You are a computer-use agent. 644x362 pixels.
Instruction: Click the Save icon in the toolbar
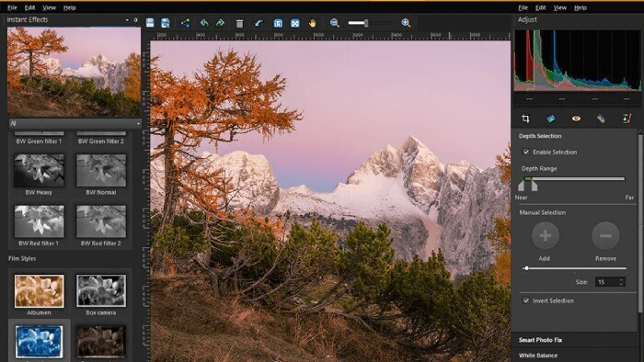click(150, 23)
